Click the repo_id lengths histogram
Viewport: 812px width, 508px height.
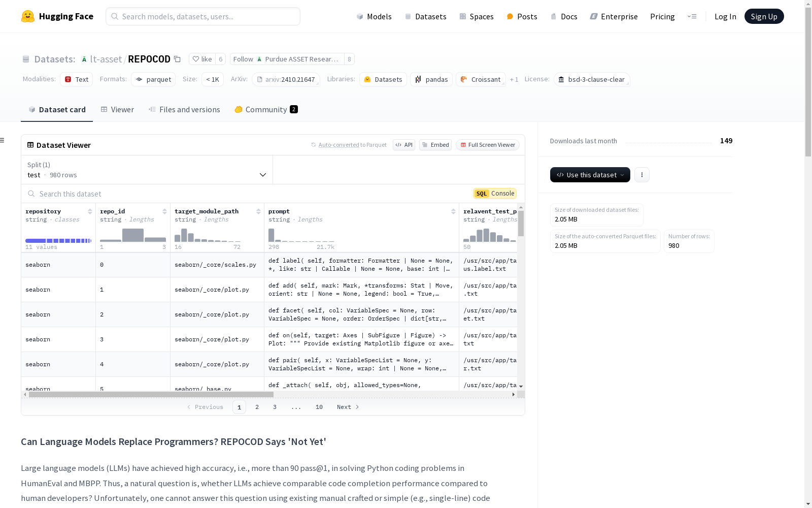click(133, 235)
